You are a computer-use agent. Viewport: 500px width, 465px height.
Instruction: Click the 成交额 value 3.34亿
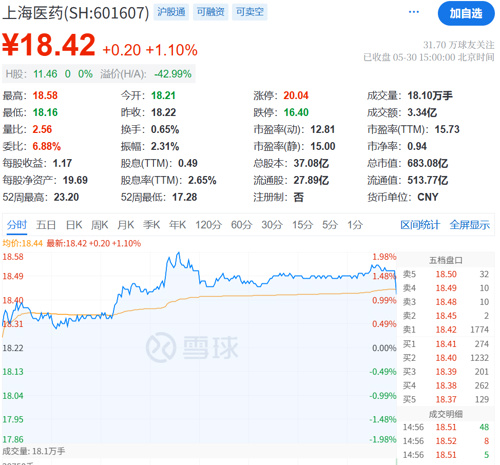(422, 112)
